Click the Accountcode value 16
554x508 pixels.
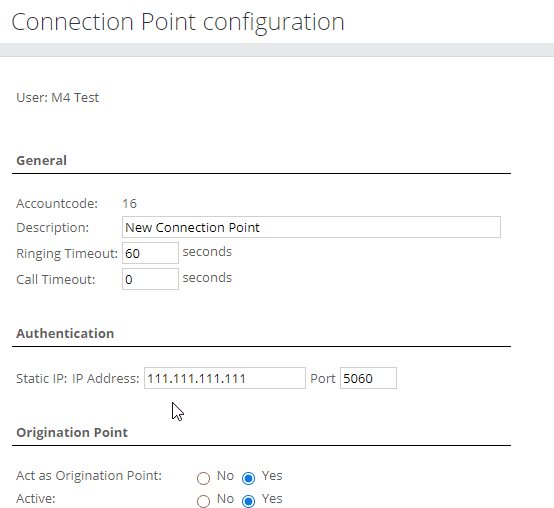(129, 203)
